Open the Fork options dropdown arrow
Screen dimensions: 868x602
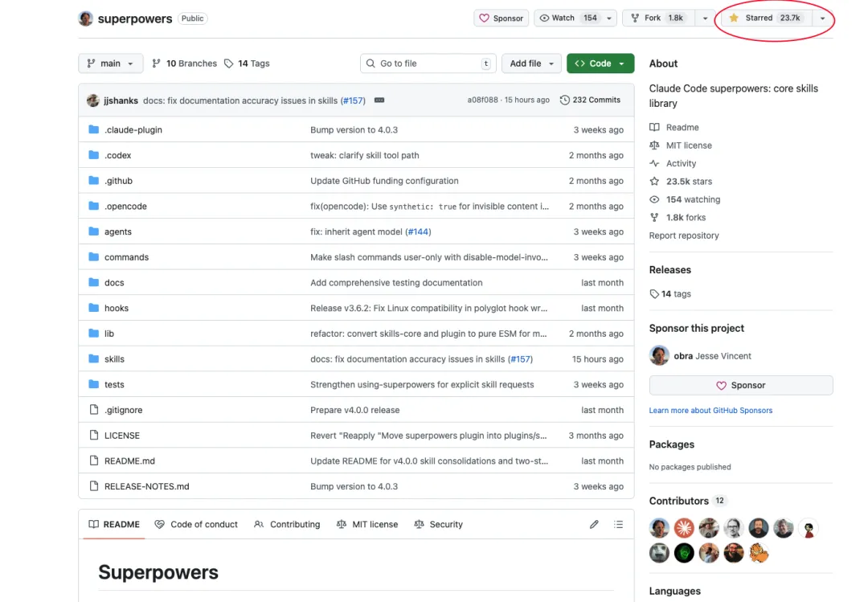coord(705,18)
